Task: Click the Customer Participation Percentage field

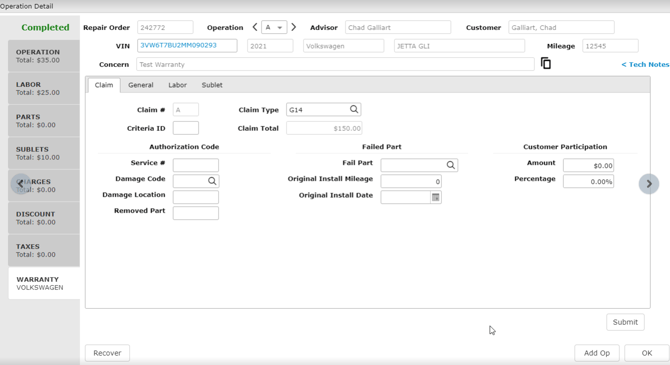Action: pyautogui.click(x=588, y=182)
